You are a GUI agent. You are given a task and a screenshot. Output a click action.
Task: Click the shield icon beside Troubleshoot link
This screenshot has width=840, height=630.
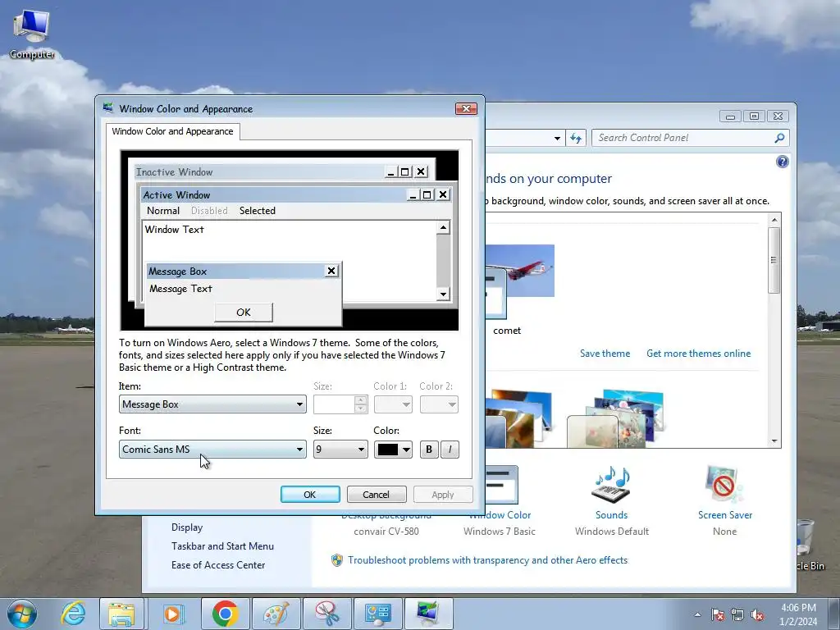(337, 560)
